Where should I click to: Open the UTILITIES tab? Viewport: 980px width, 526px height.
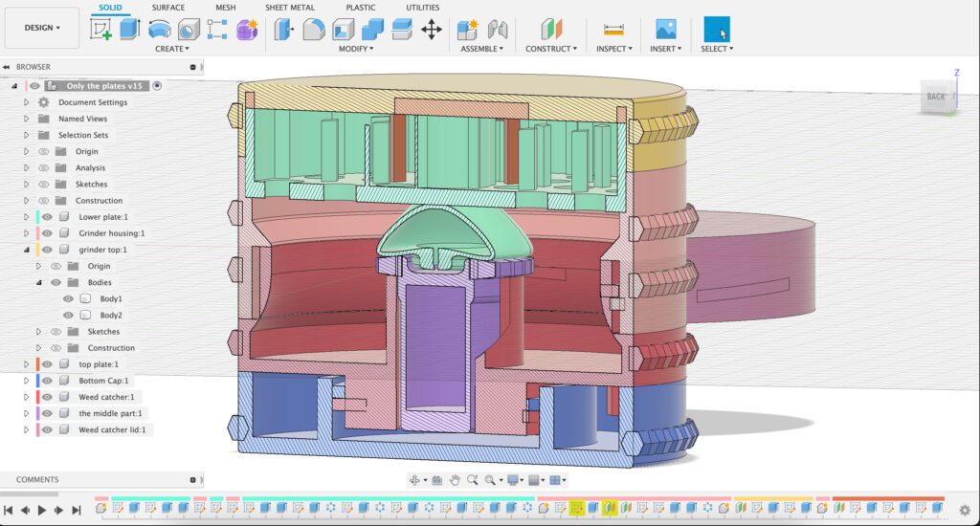[422, 8]
